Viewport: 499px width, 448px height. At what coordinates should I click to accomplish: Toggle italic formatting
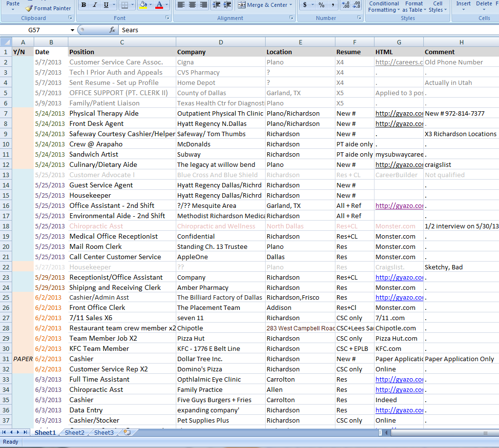point(95,5)
